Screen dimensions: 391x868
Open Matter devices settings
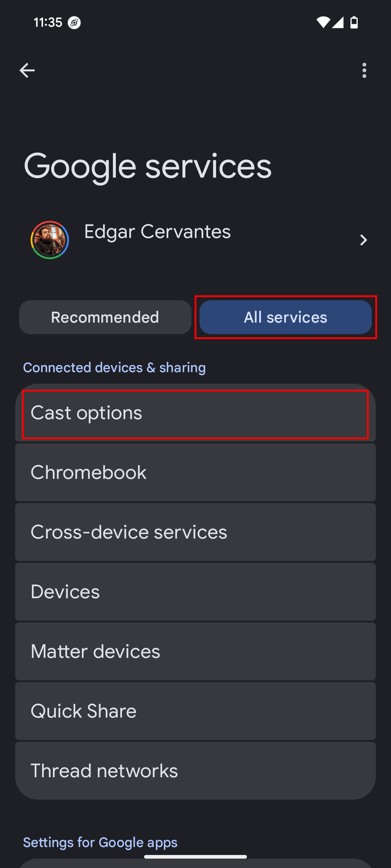195,651
